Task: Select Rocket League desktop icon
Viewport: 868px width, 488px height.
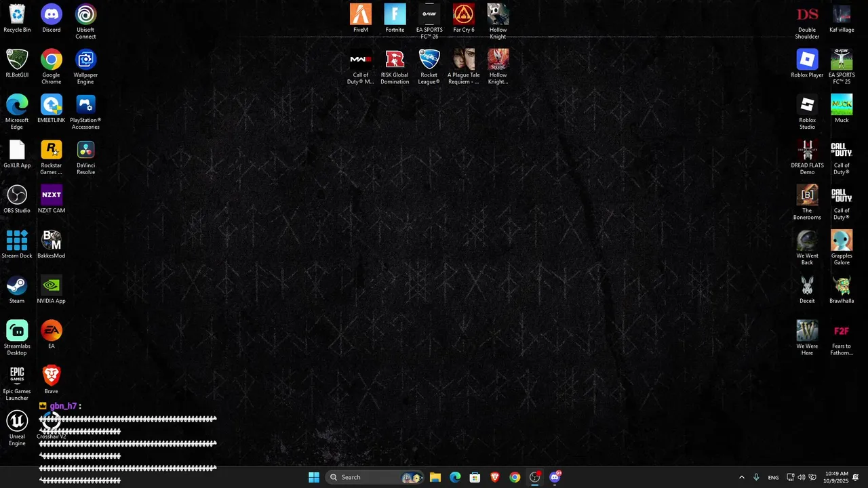Action: coord(429,67)
